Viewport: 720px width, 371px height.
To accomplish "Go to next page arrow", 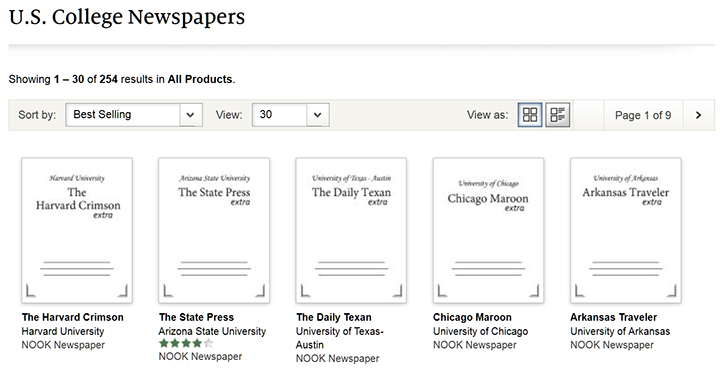I will point(698,115).
